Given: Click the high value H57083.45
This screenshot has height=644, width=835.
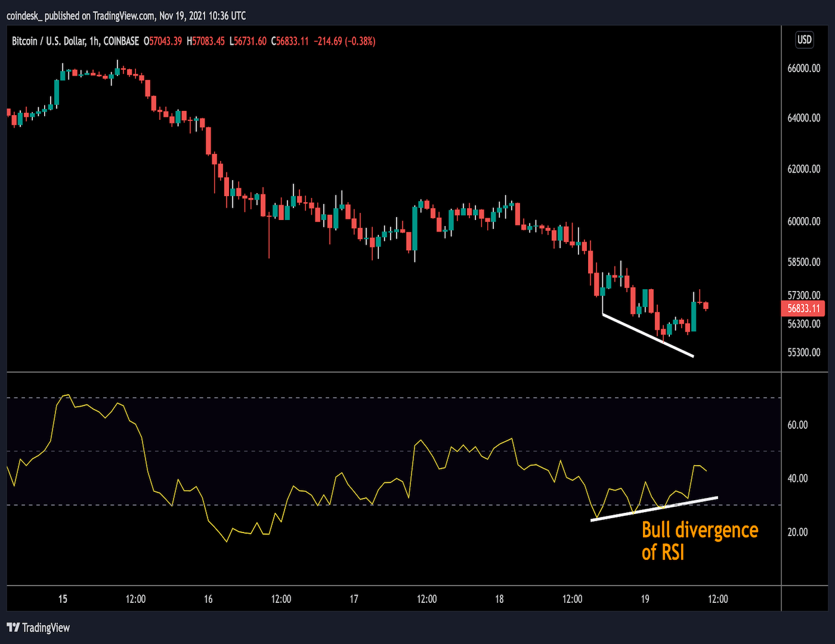Looking at the screenshot, I should [x=206, y=41].
